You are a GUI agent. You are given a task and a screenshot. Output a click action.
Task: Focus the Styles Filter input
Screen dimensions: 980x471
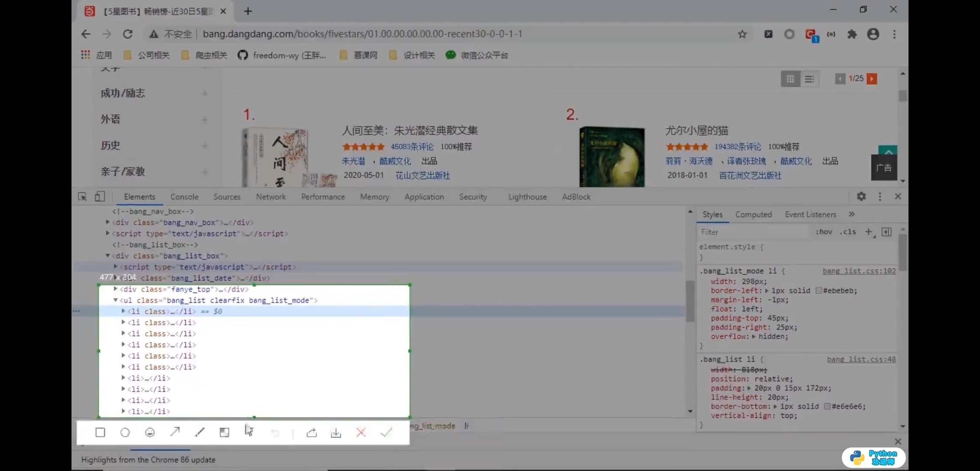pos(754,232)
